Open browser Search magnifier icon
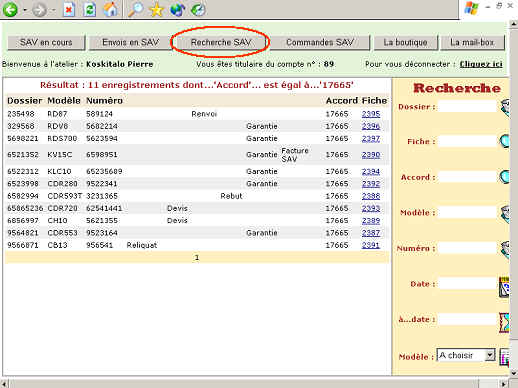Screen dimensions: 518x388 [x=136, y=9]
